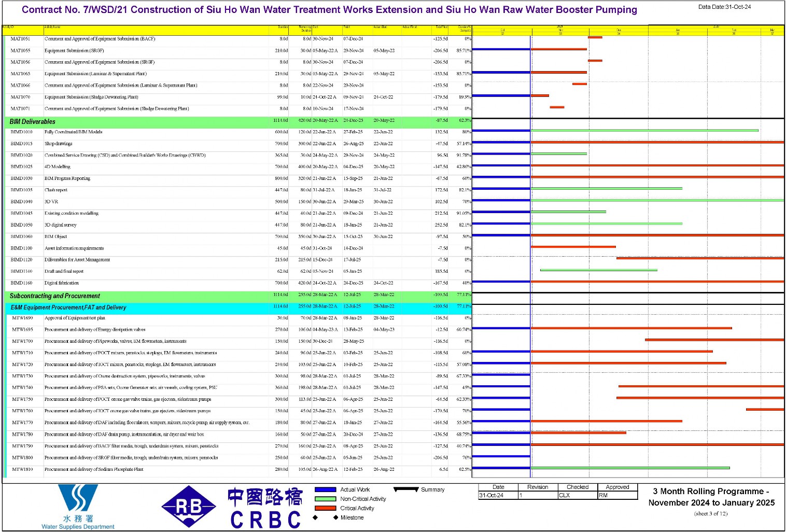Image resolution: width=786 pixels, height=532 pixels.
Task: Click red Gantt bar for MAT1071 row
Action: pyautogui.click(x=557, y=107)
